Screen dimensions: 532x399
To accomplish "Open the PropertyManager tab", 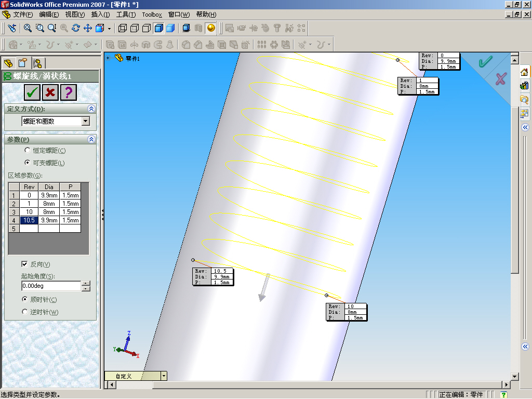I will tap(23, 63).
